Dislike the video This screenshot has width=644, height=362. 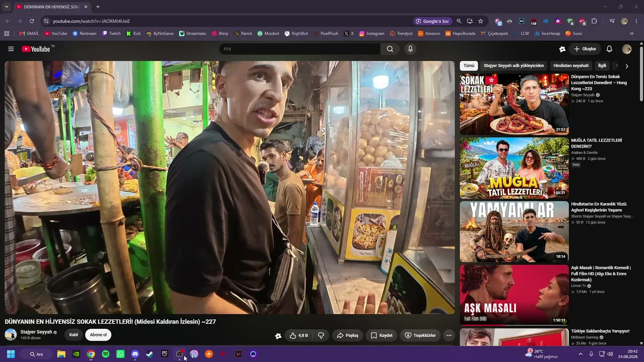(x=320, y=335)
